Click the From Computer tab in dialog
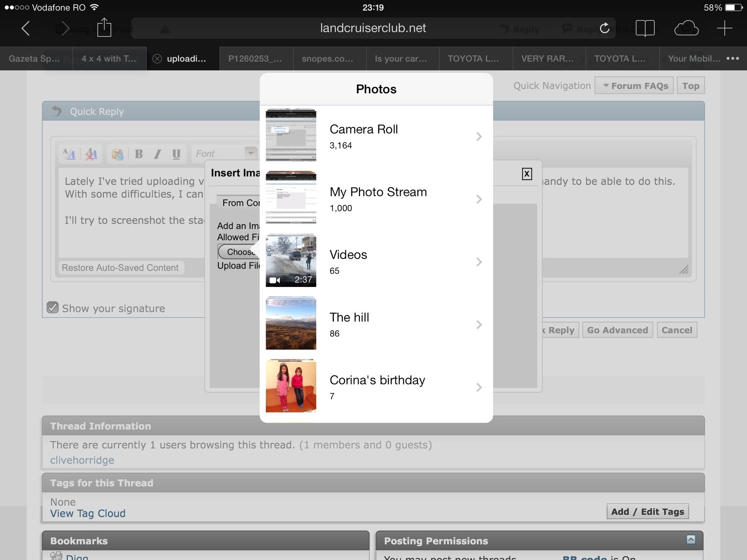747x560 pixels. click(239, 203)
